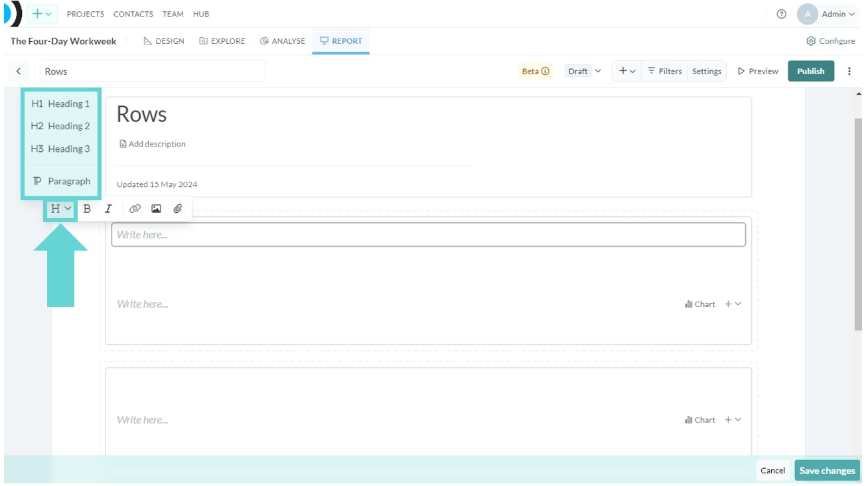Add a Chart to the first row
Screen dimensions: 868x486
pyautogui.click(x=700, y=304)
